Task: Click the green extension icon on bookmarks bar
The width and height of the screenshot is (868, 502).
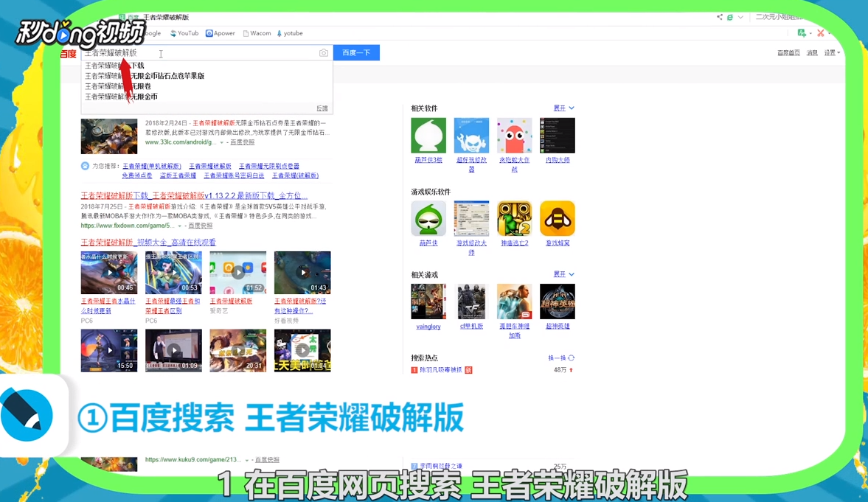Action: pos(802,33)
